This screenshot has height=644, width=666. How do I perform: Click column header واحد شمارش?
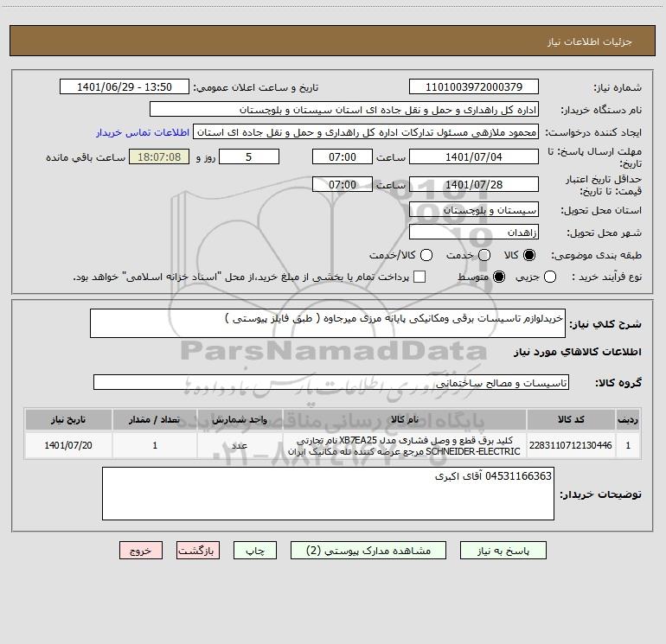[240, 419]
